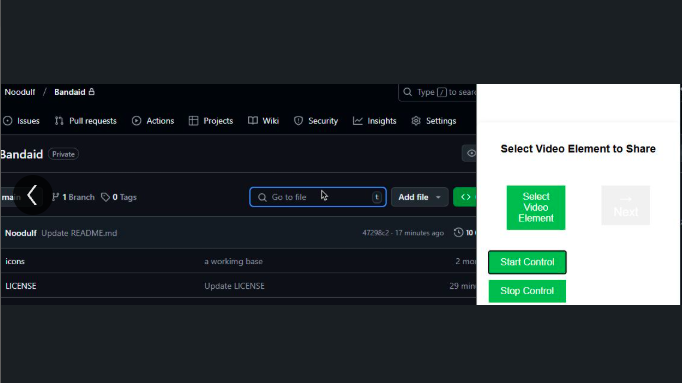This screenshot has width=682, height=383.
Task: Open commit hash 47298c2
Action: click(x=376, y=233)
